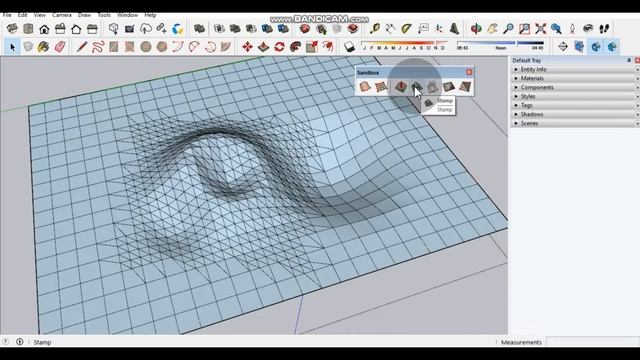Open the Draw menu
Viewport: 640px width, 360px height.
pyautogui.click(x=84, y=15)
